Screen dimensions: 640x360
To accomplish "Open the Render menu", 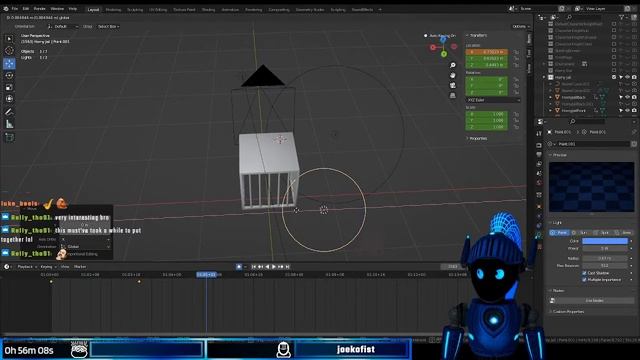I will pyautogui.click(x=40, y=9).
